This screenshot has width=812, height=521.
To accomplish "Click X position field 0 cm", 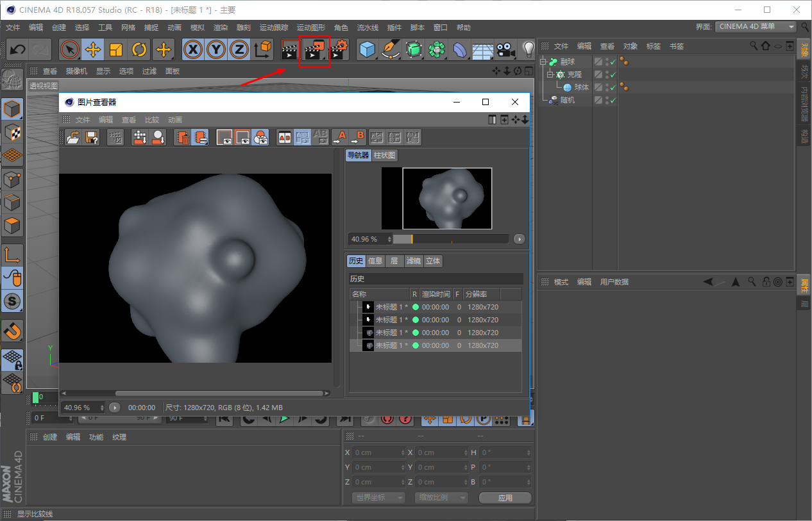I will (379, 452).
